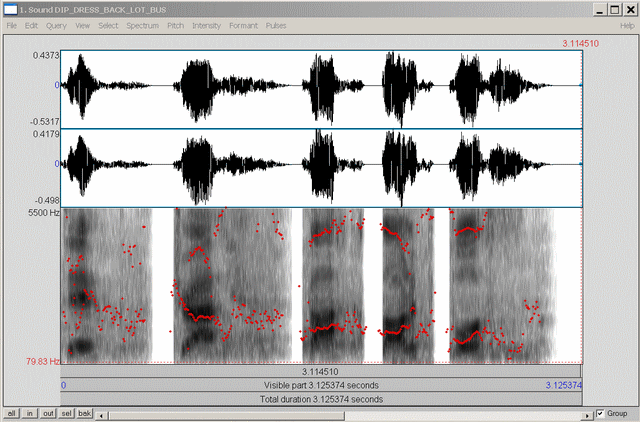Open the Help menu

coord(627,24)
